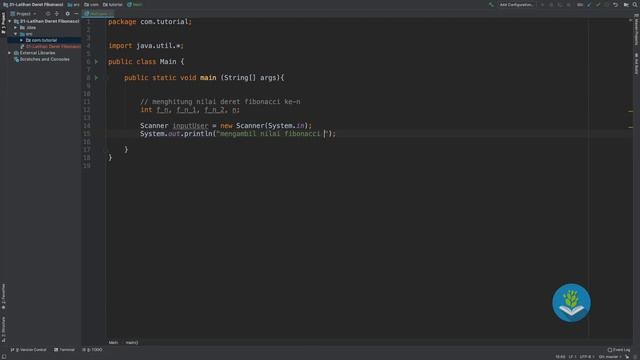Viewport: 640px width, 360px height.
Task: Click the Git update project icon
Action: click(589, 5)
